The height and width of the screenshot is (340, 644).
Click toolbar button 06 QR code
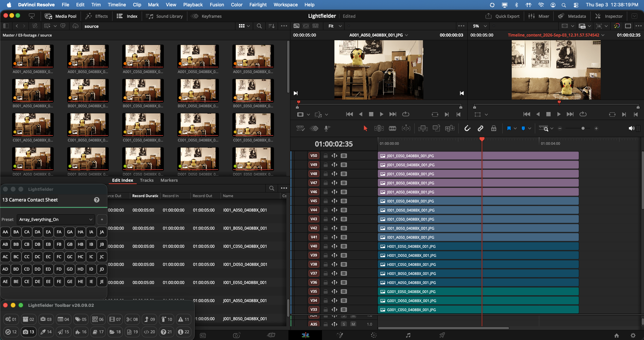pyautogui.click(x=98, y=319)
